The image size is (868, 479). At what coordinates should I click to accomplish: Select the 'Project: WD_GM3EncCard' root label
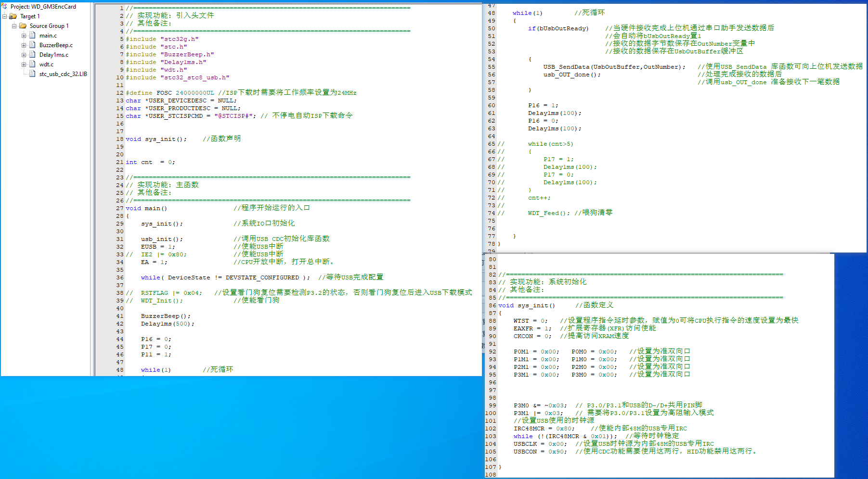pos(43,7)
